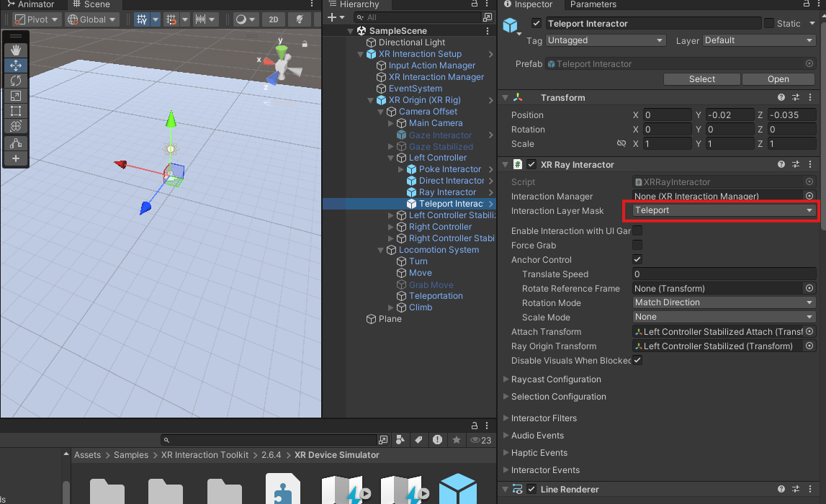Viewport: 826px width, 504px height.
Task: Open the Interaction Layer Mask dropdown
Action: click(724, 210)
